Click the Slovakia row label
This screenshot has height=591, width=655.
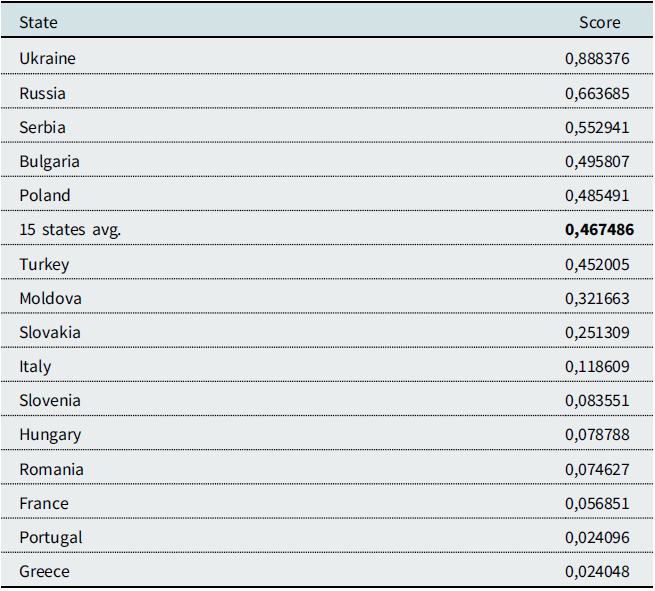[x=50, y=332]
